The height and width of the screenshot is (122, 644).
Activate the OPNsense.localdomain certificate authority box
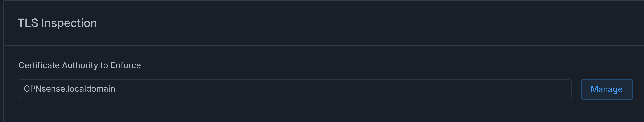[294, 89]
